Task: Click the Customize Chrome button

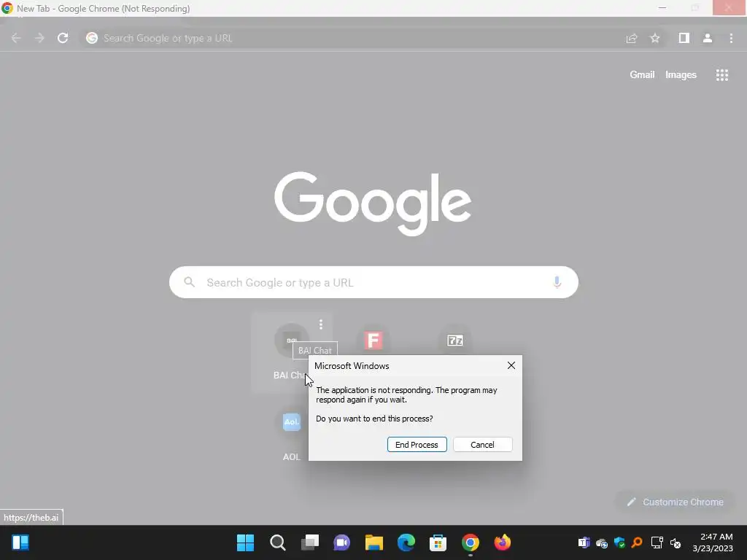Action: tap(675, 502)
